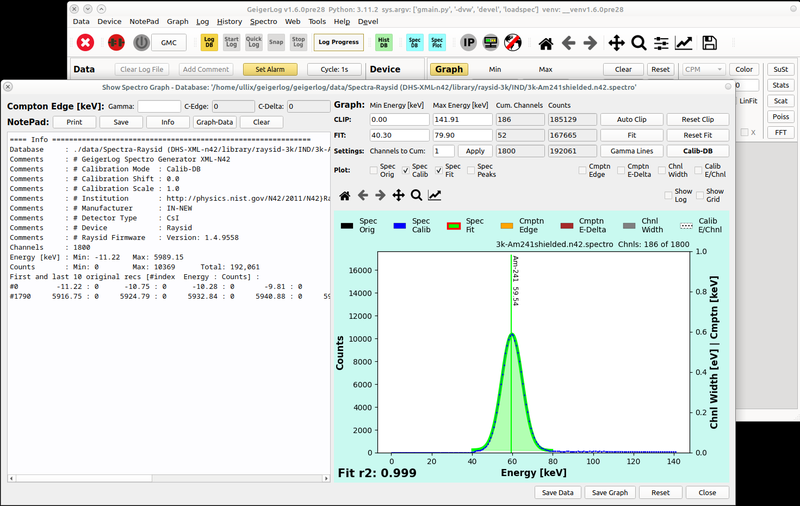The height and width of the screenshot is (506, 800).
Task: Click the Auto Clip button
Action: click(x=630, y=119)
